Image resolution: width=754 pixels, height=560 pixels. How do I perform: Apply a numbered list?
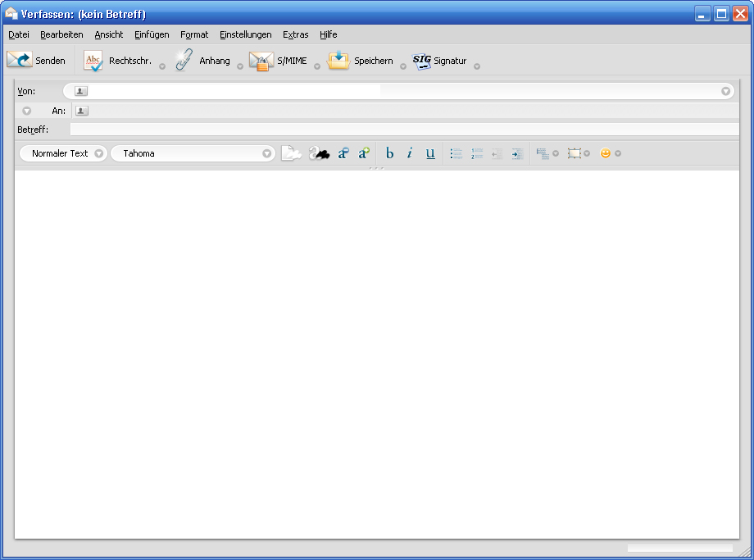tap(477, 153)
